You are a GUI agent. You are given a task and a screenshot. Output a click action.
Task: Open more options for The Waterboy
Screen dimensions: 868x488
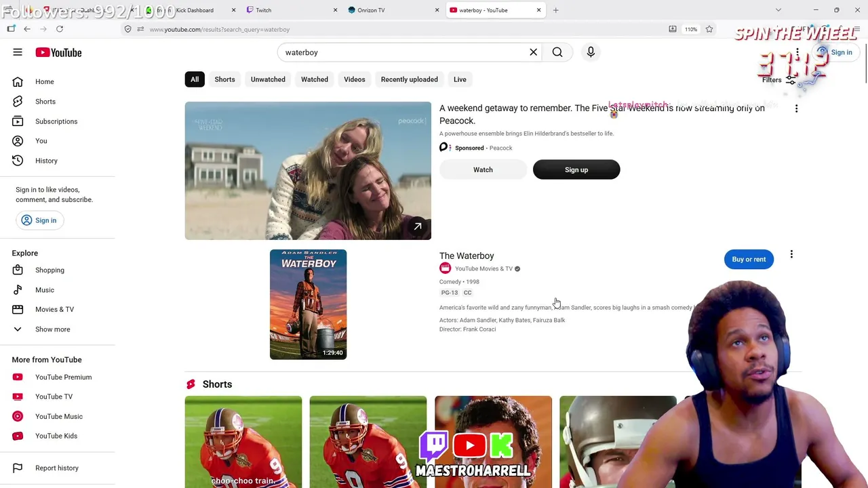[791, 255]
